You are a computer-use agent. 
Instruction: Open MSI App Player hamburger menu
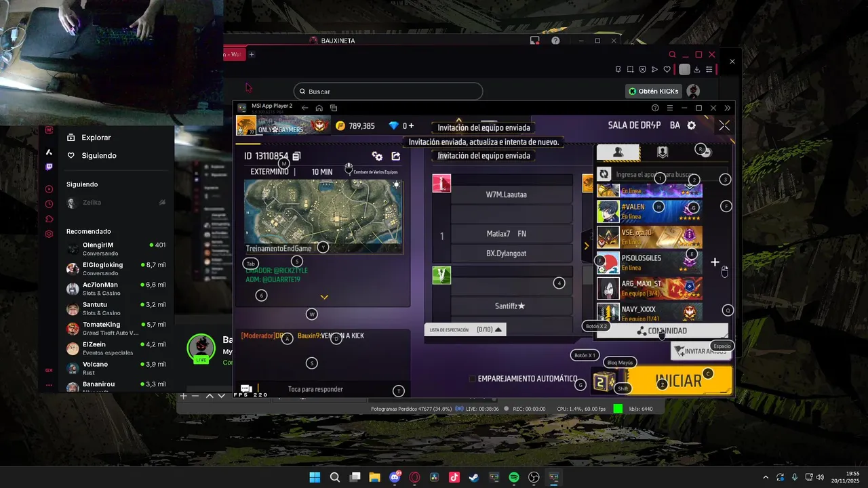click(670, 108)
